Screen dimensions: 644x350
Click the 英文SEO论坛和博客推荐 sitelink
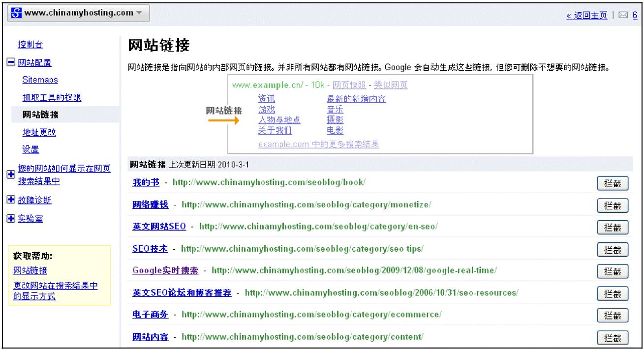point(182,293)
